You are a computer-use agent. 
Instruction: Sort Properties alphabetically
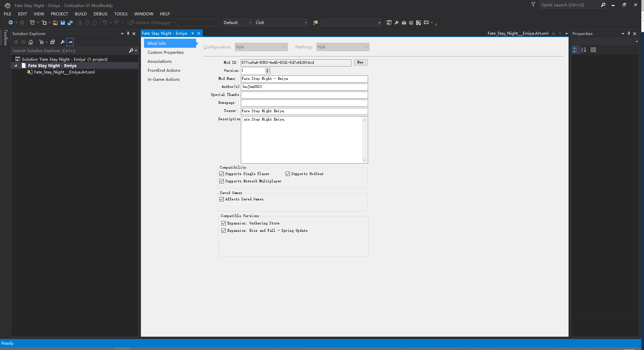584,50
